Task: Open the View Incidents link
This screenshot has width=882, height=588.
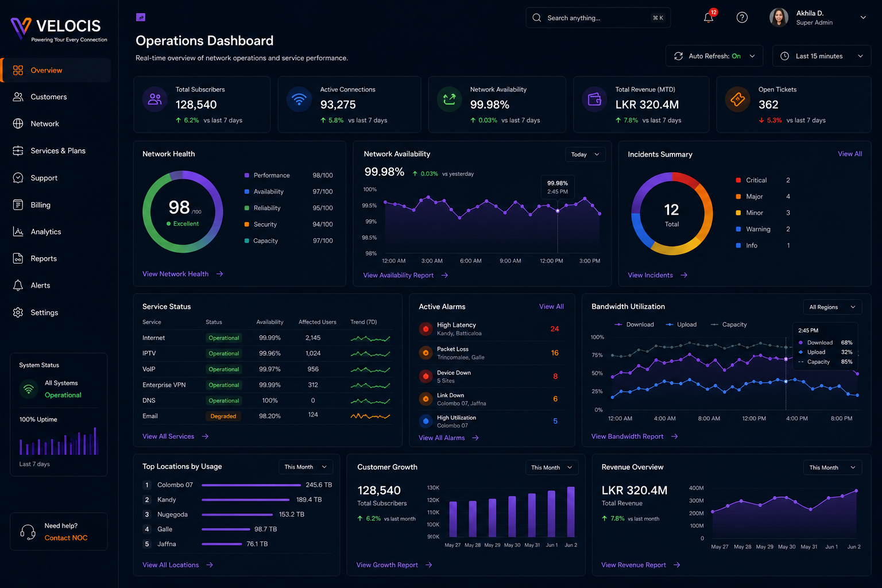Action: [x=657, y=276]
